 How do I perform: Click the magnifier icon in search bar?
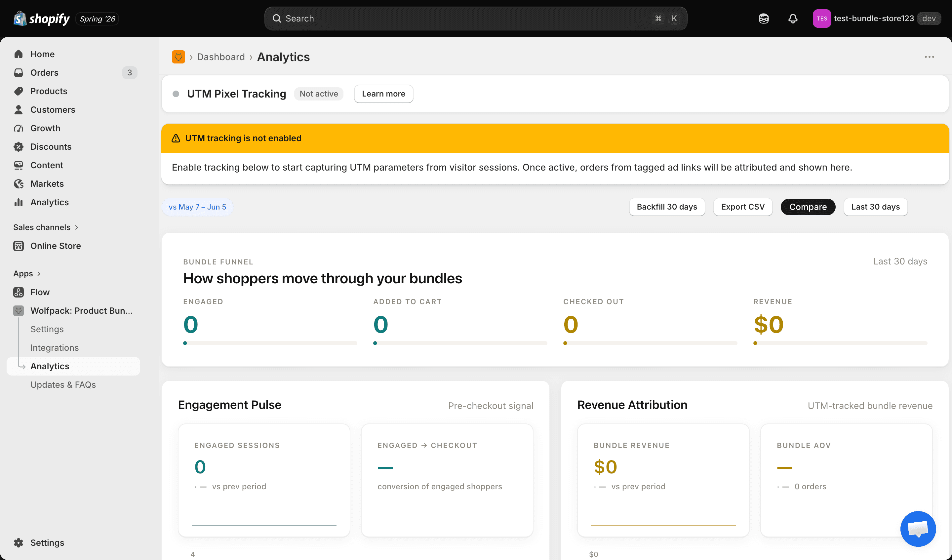coord(277,19)
